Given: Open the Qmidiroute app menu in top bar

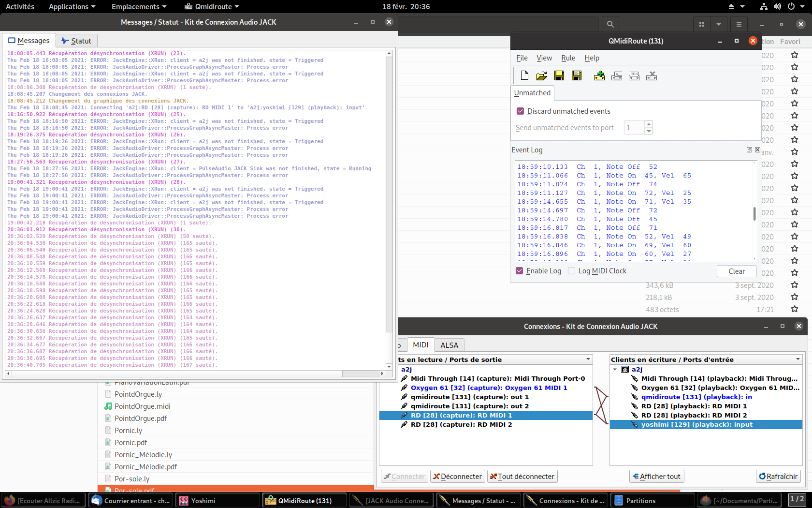Looking at the screenshot, I should (x=212, y=6).
